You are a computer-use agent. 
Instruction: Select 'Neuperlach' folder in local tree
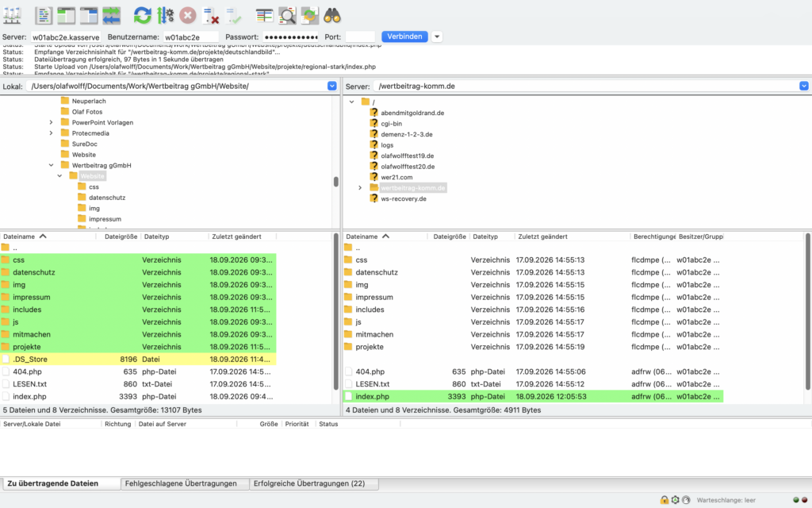pos(89,101)
